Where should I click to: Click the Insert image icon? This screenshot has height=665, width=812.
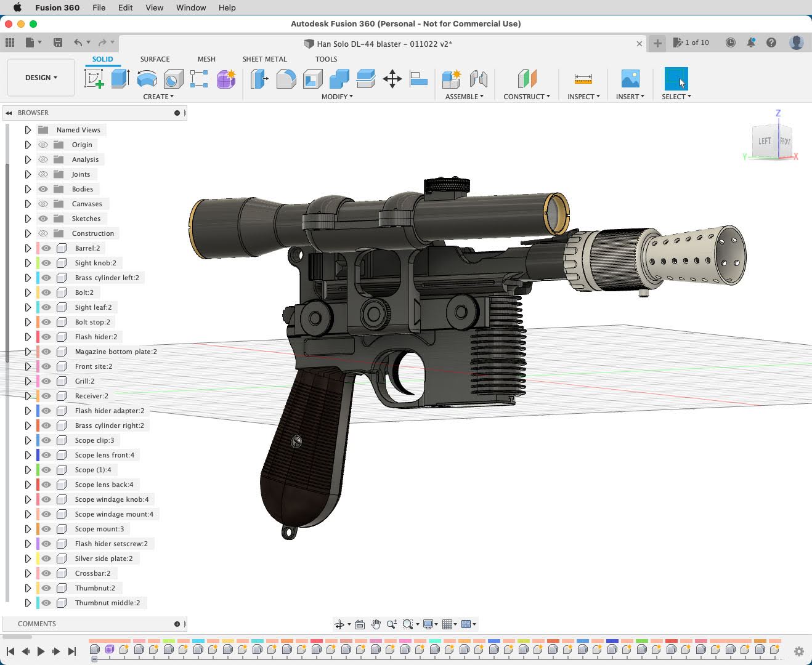pyautogui.click(x=630, y=79)
